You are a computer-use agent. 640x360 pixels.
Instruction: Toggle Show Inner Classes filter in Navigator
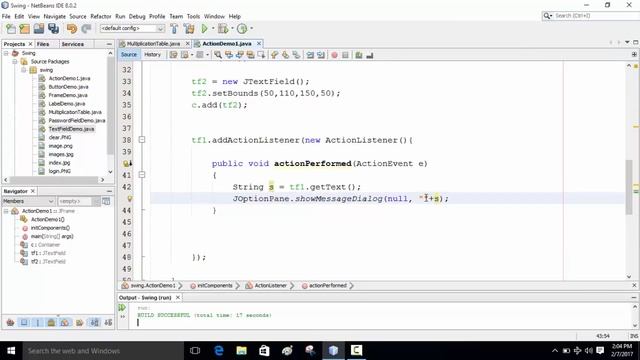point(65,322)
